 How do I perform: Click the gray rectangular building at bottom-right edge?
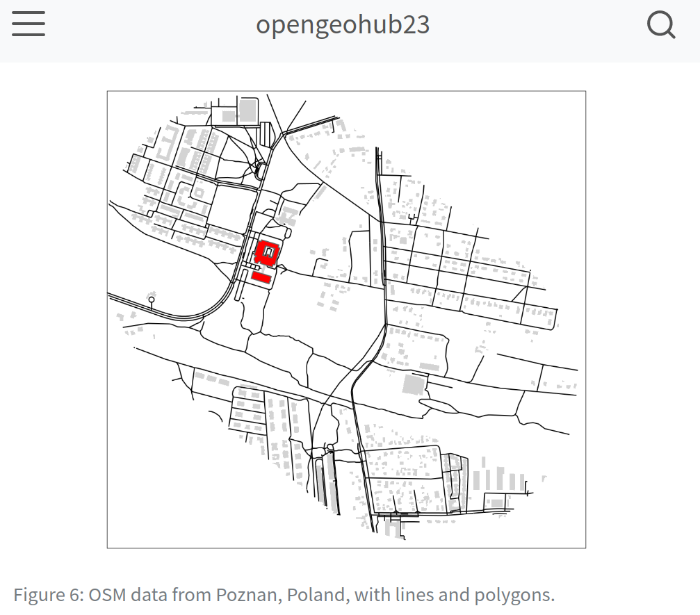click(x=495, y=502)
